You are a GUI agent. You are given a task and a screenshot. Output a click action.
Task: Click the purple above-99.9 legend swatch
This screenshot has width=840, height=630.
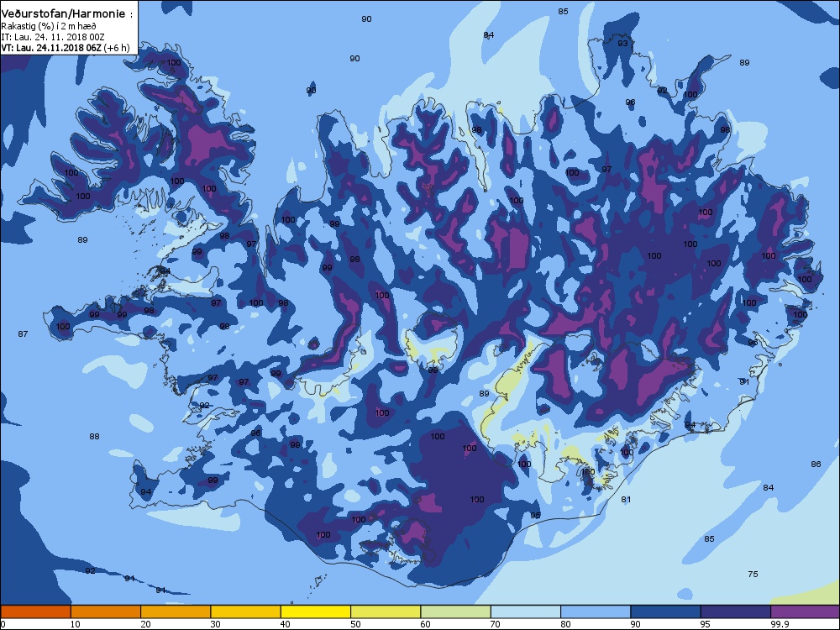806,612
